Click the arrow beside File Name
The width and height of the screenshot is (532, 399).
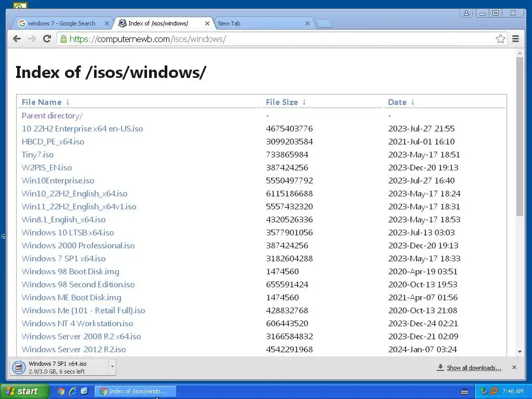[x=68, y=102]
